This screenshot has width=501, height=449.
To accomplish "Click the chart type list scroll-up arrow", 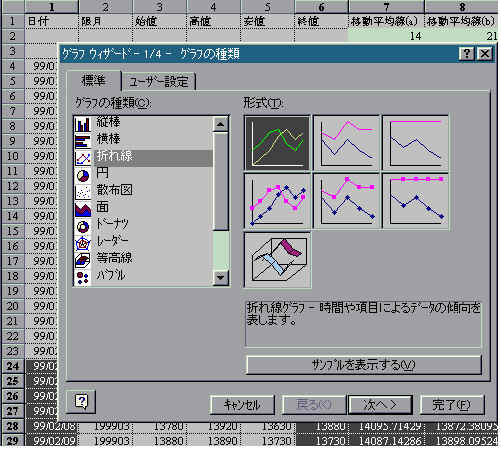I will tap(220, 124).
